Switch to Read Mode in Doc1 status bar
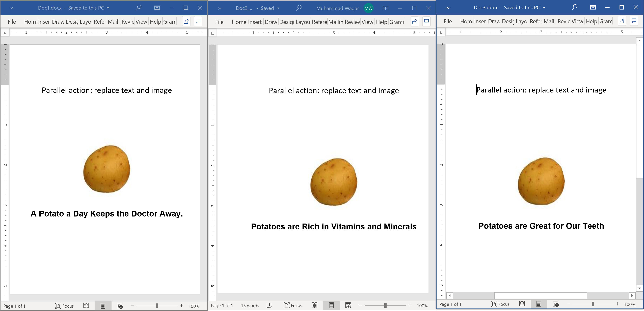644x311 pixels. (86, 306)
